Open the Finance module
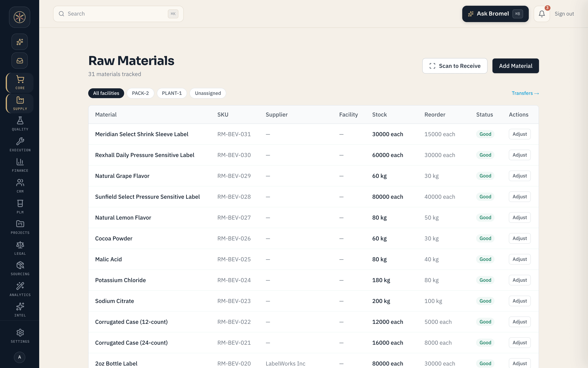 coord(20,165)
